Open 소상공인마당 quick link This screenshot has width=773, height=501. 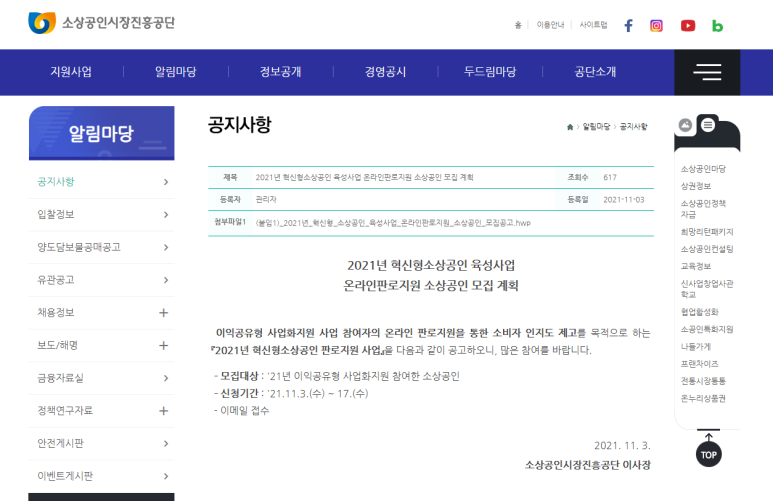[703, 169]
